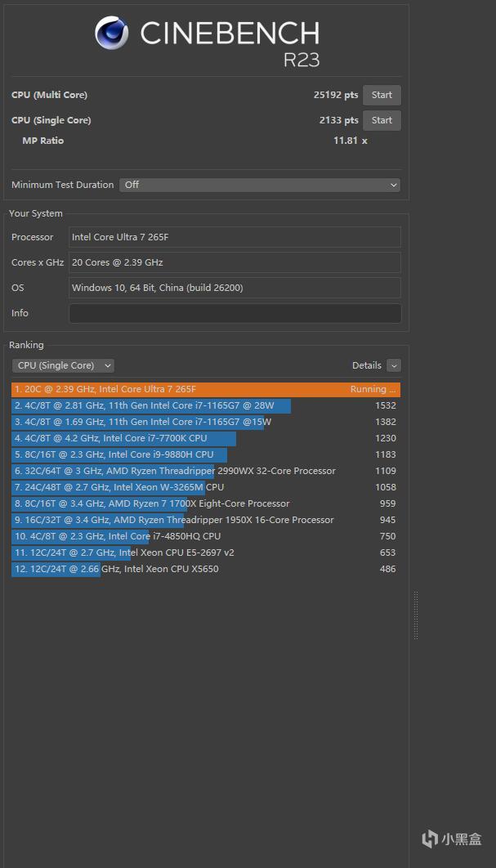Select ranking row Intel Xeon X5650

click(206, 569)
